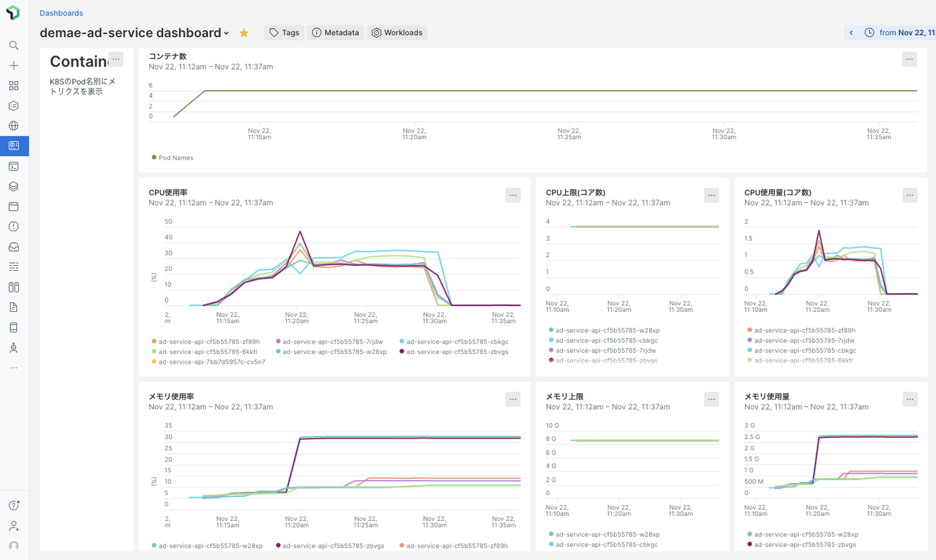Open the Tags panel

[284, 32]
